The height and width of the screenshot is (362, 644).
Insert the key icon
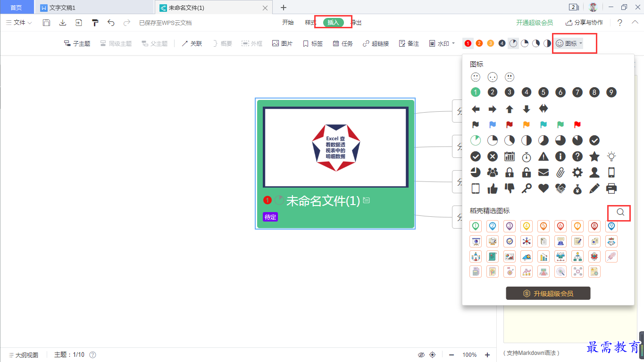click(x=527, y=189)
